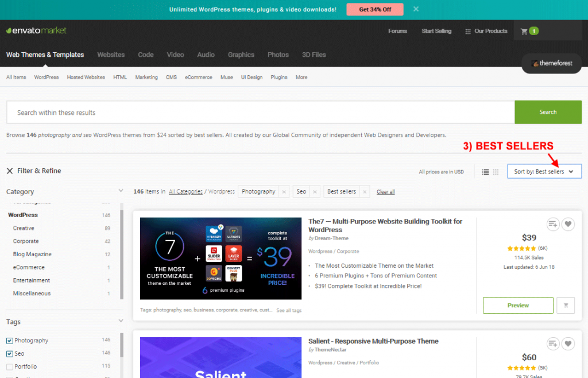Screen dimensions: 588x378
Task: Open the Photos tab
Action: [278, 55]
